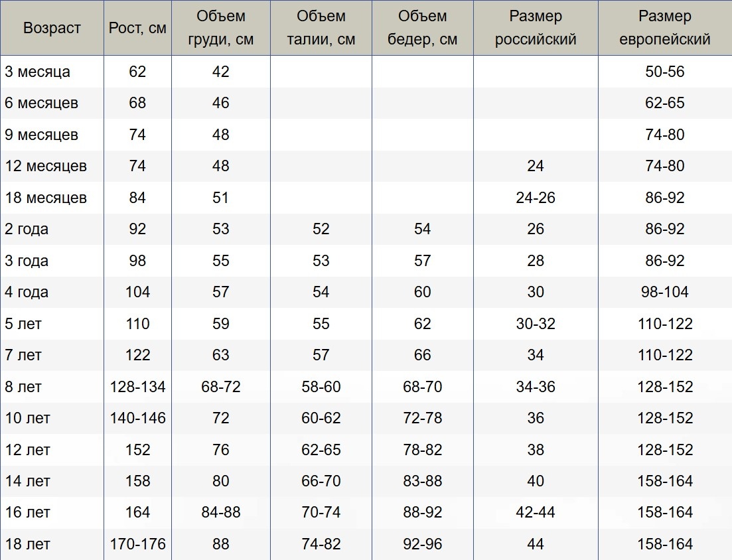Click Russian size 42-44 cell
The height and width of the screenshot is (560, 732).
point(536,512)
